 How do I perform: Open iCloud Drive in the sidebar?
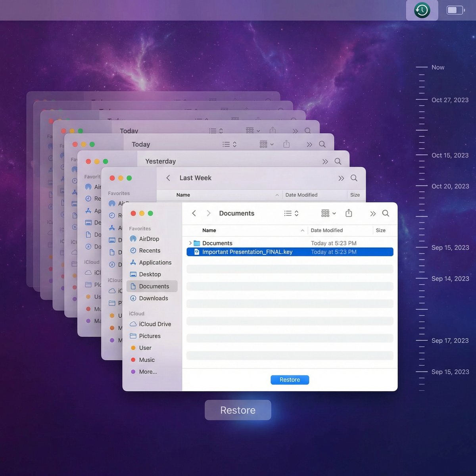pos(153,324)
